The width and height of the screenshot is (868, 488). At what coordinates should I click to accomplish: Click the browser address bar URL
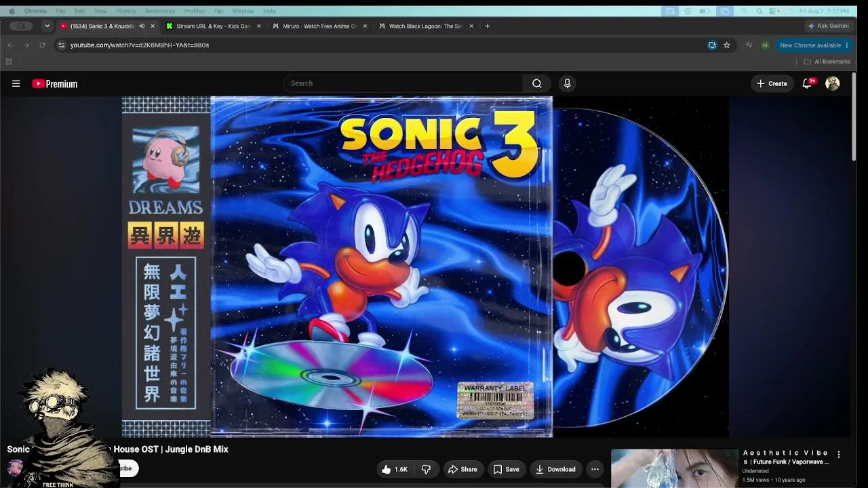(x=140, y=45)
